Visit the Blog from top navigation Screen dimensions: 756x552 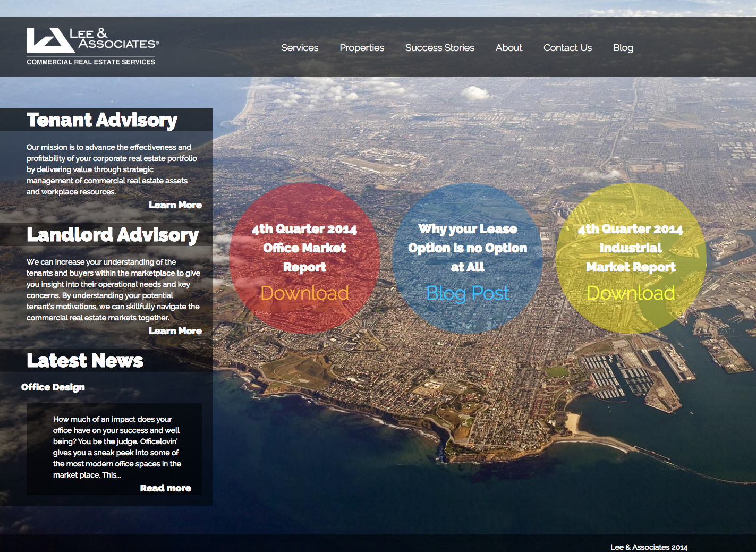(x=623, y=48)
